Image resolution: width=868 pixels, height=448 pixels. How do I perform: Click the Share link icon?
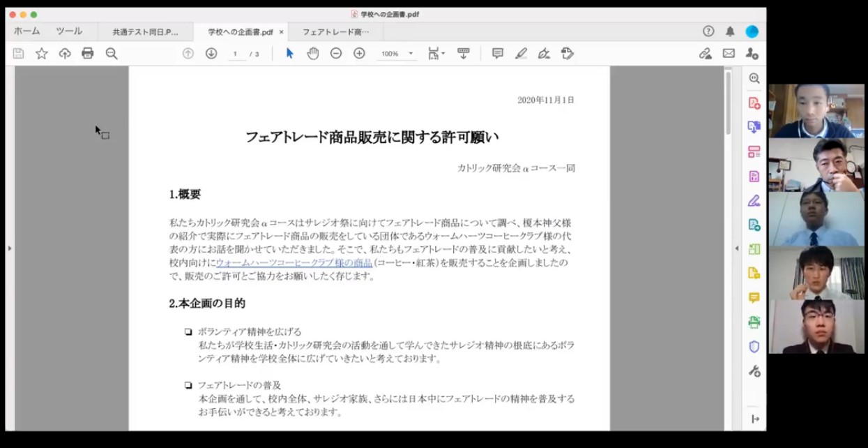pos(706,54)
